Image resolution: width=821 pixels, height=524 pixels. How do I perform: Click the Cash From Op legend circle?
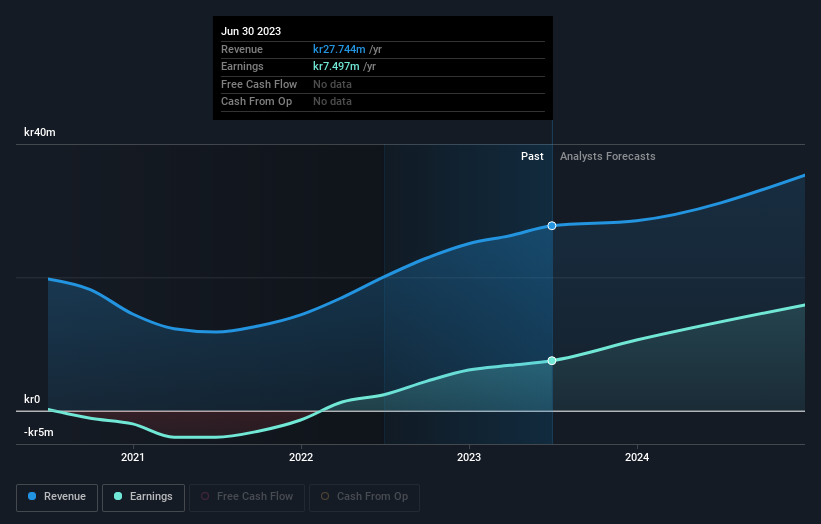point(325,496)
